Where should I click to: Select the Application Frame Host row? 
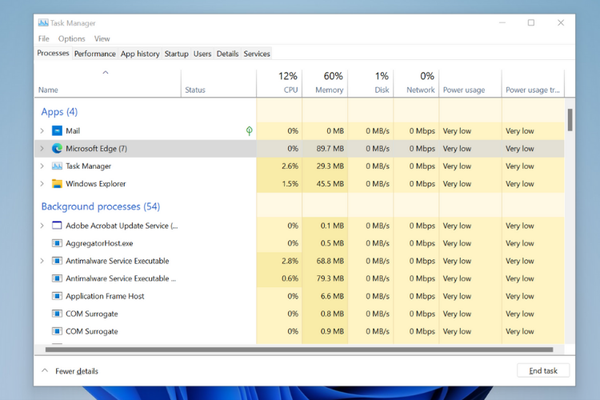(299, 296)
